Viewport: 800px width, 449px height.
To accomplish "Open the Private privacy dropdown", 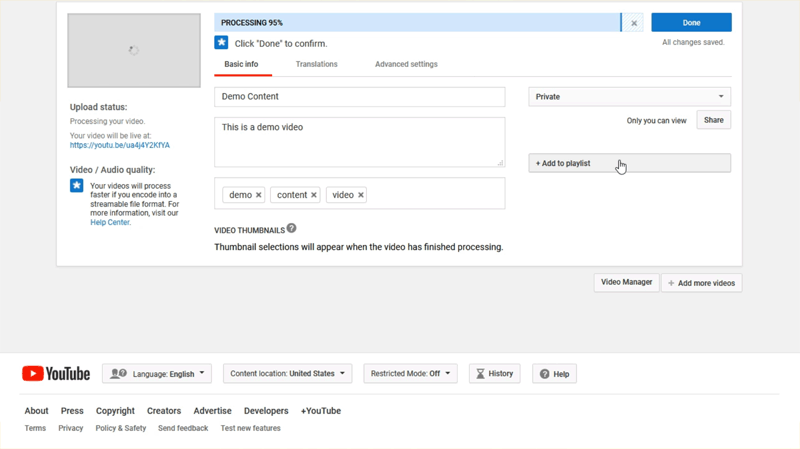I will click(x=629, y=97).
